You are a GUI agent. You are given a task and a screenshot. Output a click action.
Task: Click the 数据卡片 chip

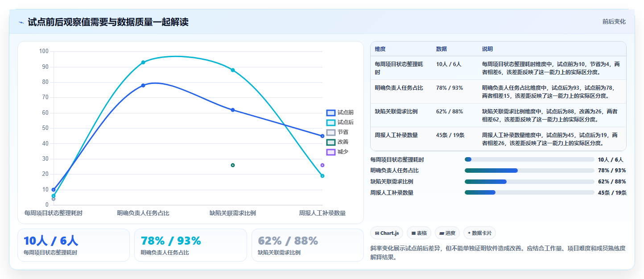479,233
